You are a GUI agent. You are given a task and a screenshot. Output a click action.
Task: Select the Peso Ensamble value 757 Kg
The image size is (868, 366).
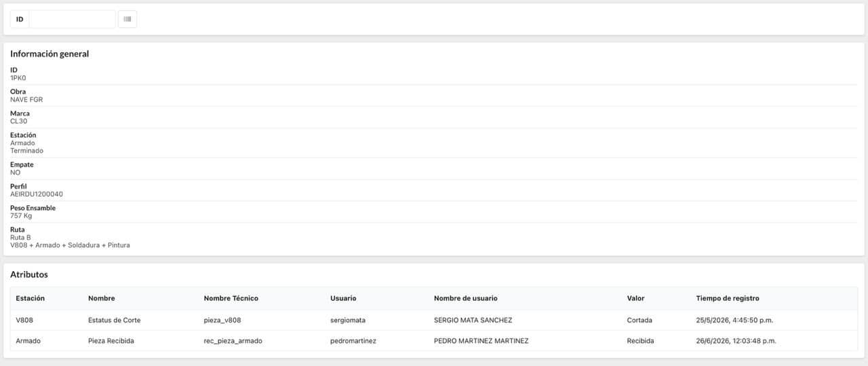[x=21, y=216]
